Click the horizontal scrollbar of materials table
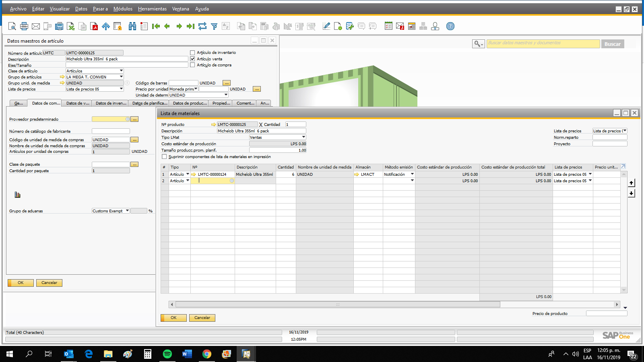This screenshot has width=644, height=362. [x=338, y=304]
